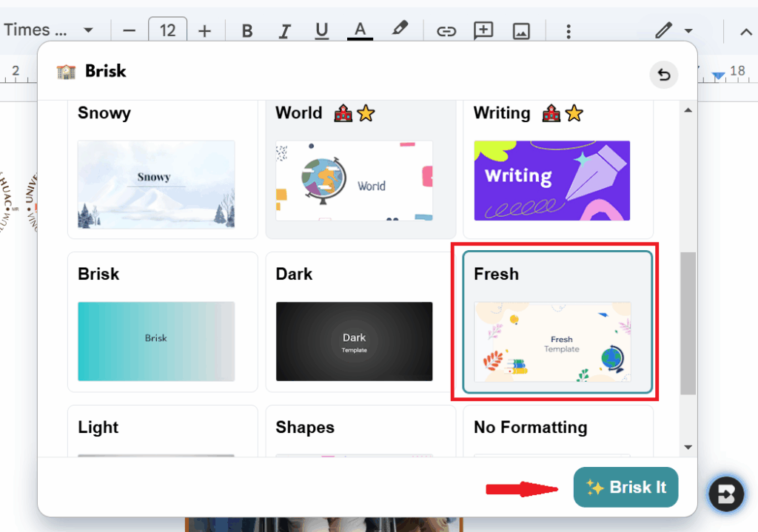The image size is (758, 532).
Task: Click the scroll down arrow in template list
Action: coord(688,447)
